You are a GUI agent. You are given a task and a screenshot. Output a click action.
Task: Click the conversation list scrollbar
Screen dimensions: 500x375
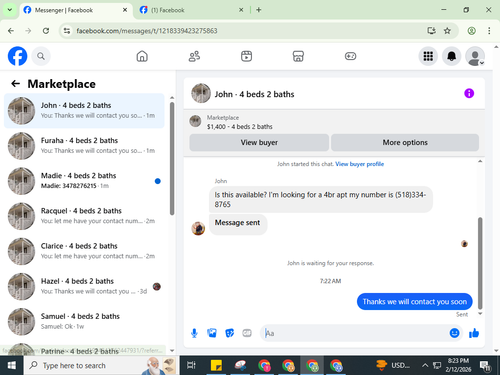tap(172, 158)
